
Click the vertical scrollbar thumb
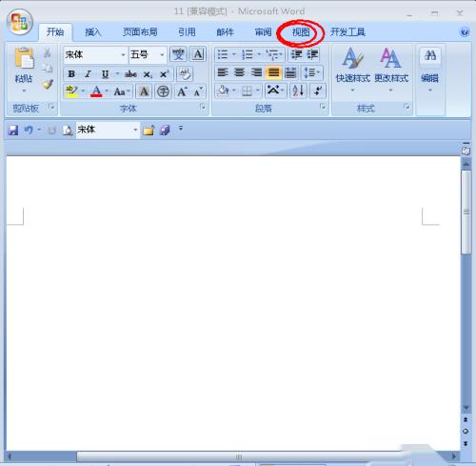click(x=466, y=212)
